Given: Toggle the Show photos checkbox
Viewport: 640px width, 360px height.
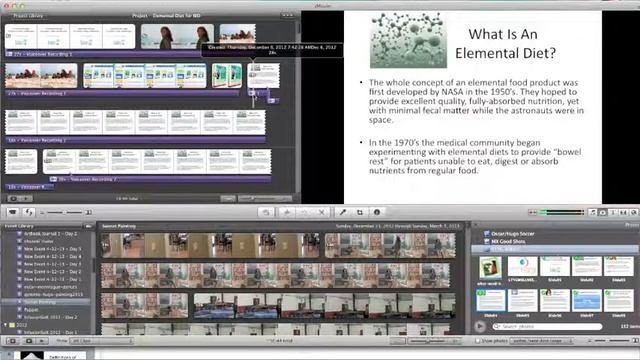Looking at the screenshot, I should pyautogui.click(x=478, y=341).
